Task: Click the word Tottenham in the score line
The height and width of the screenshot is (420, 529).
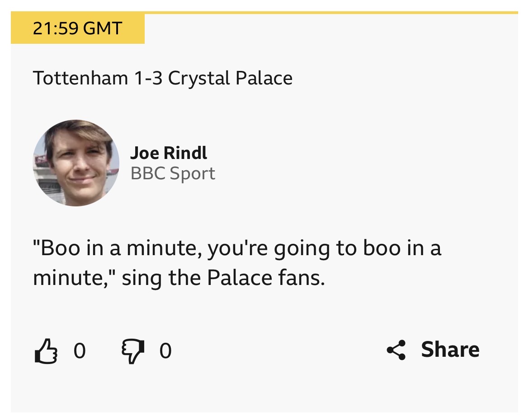Action: (x=80, y=78)
